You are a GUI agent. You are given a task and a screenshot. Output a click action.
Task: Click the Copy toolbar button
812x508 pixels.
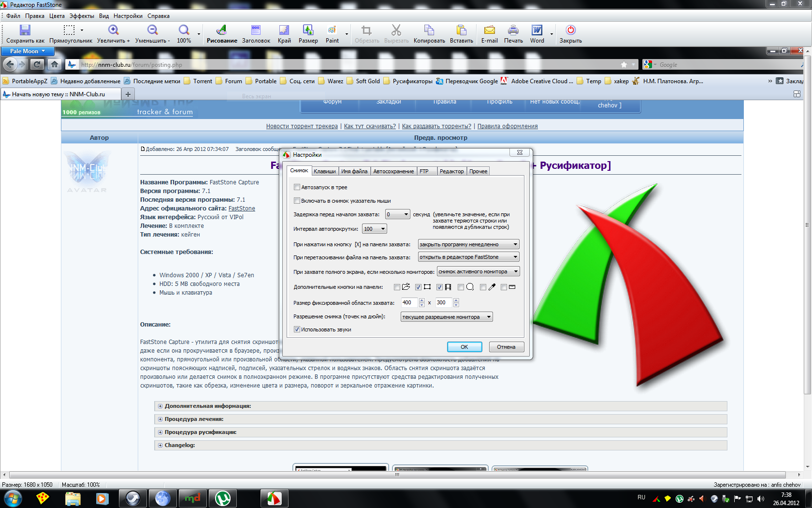coord(429,30)
